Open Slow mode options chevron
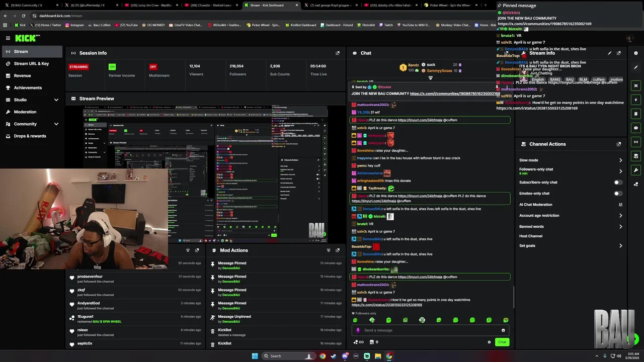Screen dimensions: 644x362 [x=620, y=160]
